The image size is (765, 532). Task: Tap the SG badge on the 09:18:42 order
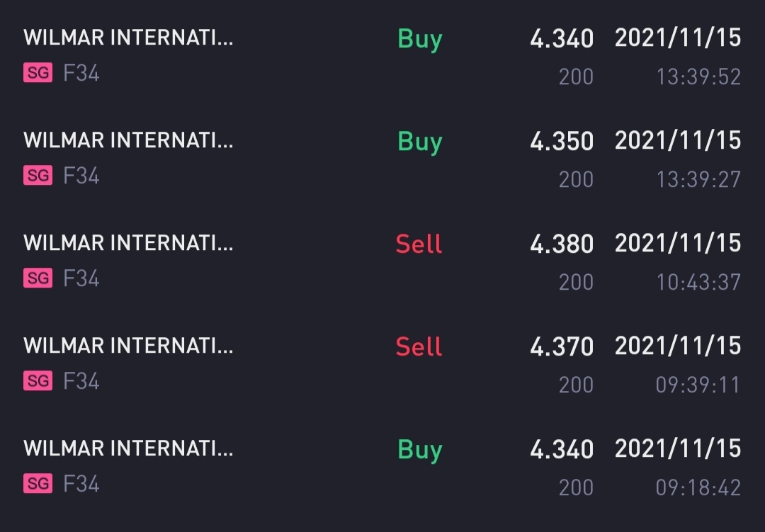point(38,484)
